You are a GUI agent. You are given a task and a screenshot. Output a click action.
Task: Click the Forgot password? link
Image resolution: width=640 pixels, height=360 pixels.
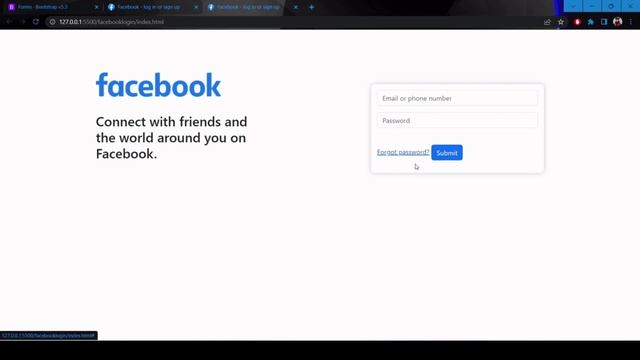403,152
